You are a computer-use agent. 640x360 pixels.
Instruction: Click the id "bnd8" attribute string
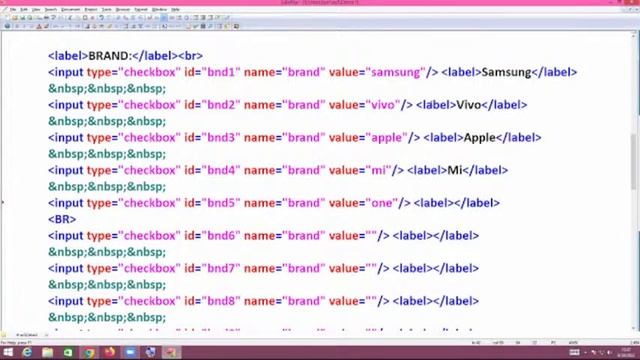[221, 301]
